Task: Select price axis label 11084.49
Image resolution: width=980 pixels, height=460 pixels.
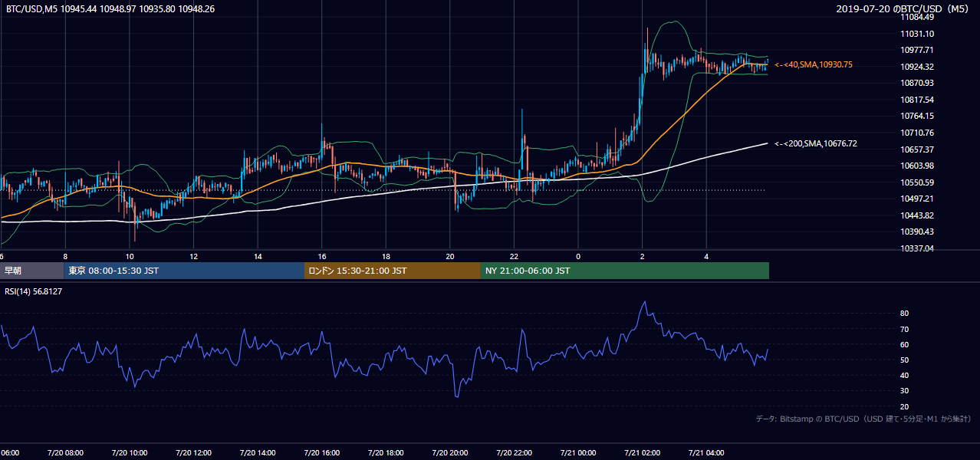Action: [x=917, y=17]
